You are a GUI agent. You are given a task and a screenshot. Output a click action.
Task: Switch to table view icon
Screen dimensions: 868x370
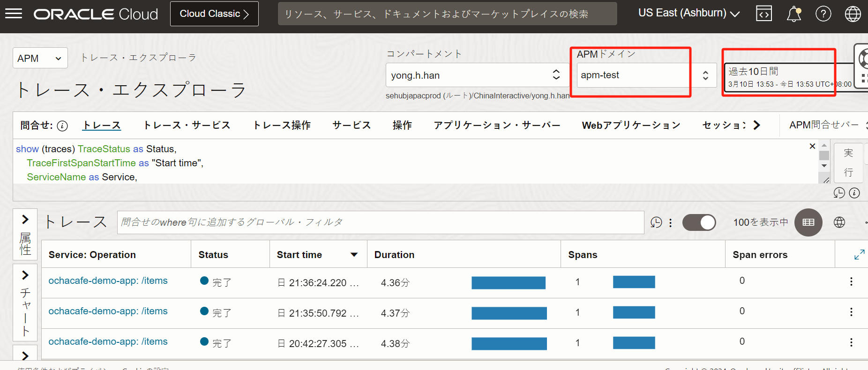[808, 222]
